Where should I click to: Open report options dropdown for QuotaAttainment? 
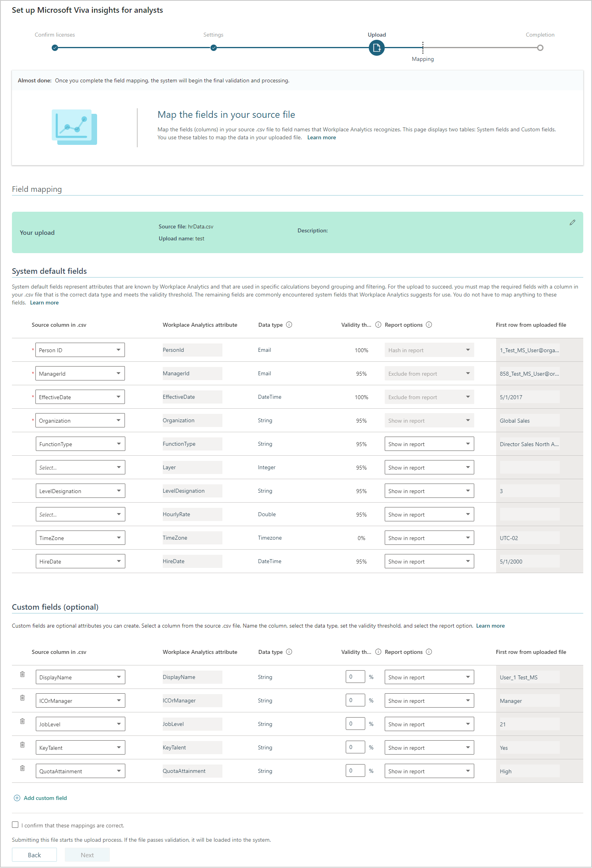(429, 771)
